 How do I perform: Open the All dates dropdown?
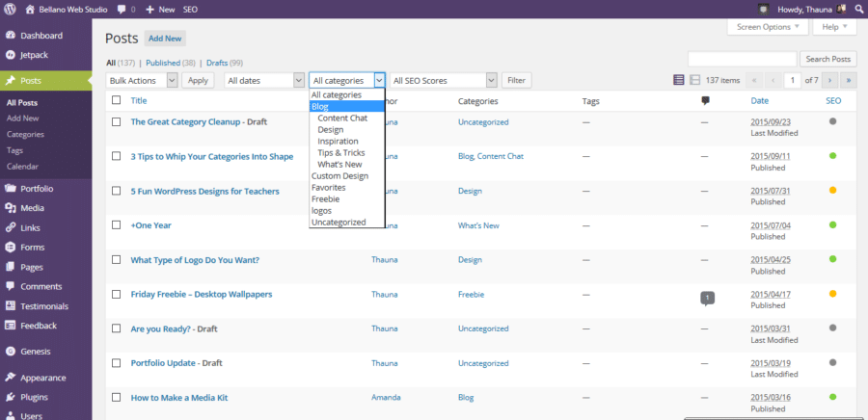point(264,80)
